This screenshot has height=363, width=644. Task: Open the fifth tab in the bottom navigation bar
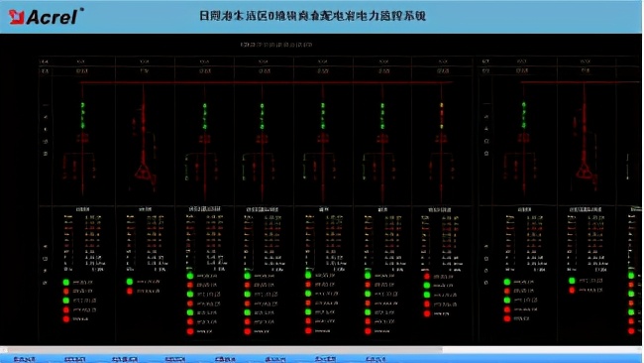225,359
